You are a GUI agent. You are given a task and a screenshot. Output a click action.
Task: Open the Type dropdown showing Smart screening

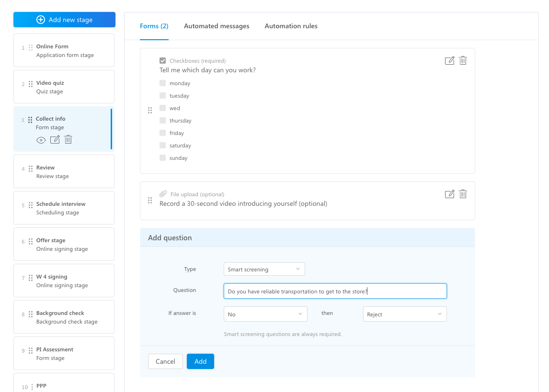coord(264,269)
